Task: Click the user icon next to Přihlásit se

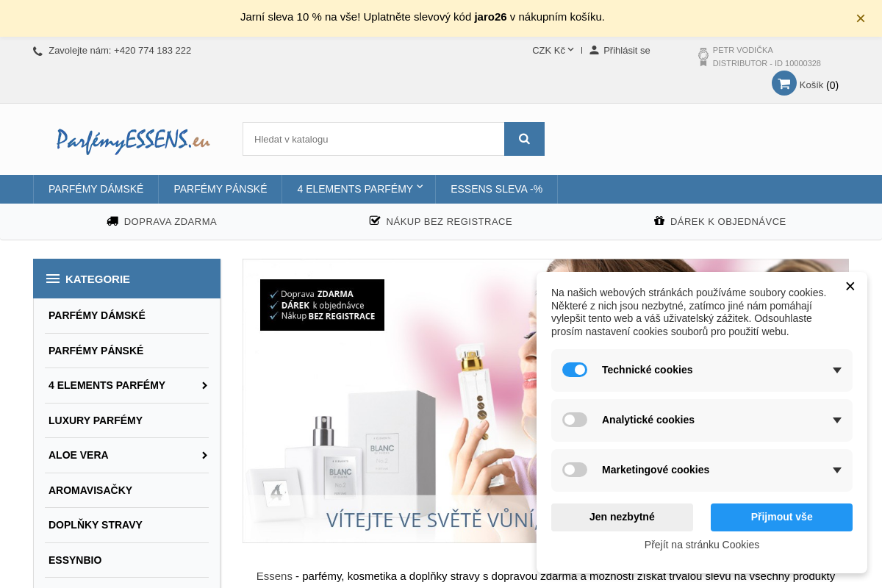Action: (x=594, y=50)
